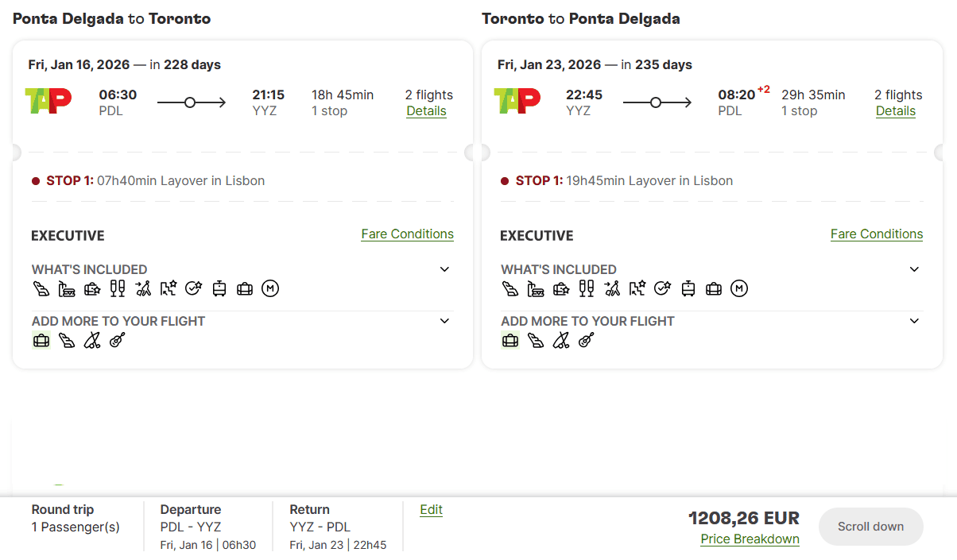This screenshot has height=560, width=957.
Task: Select the highlighted extra baggage icon on the Toronto–Ponta Delgada card
Action: click(510, 341)
